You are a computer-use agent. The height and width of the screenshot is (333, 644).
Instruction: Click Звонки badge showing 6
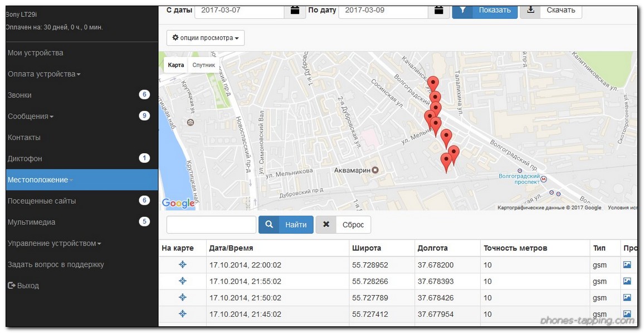[144, 95]
